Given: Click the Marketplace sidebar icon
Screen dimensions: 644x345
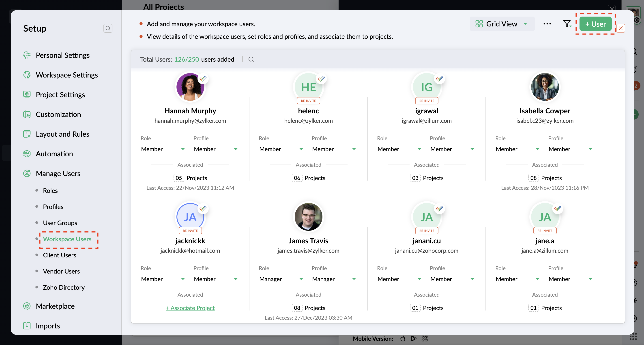Looking at the screenshot, I should [x=27, y=306].
